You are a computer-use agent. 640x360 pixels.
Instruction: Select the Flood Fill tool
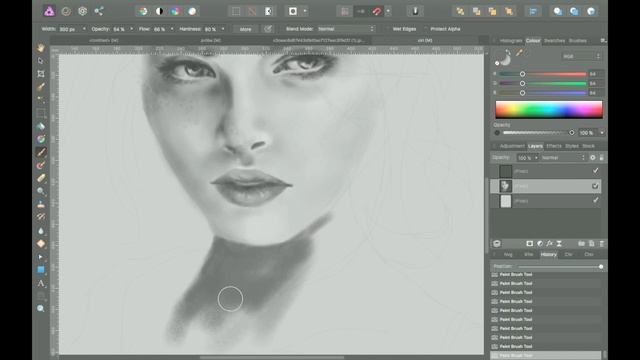41,126
